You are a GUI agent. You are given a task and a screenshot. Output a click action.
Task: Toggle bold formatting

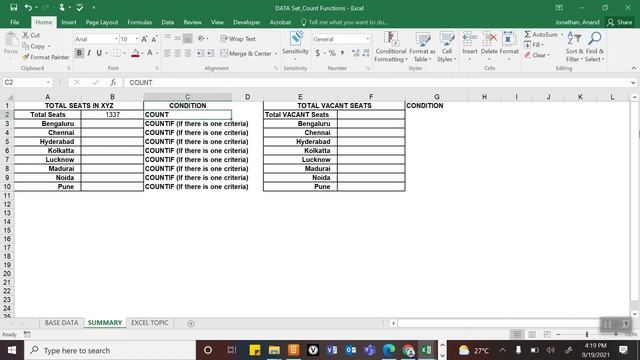pyautogui.click(x=79, y=53)
